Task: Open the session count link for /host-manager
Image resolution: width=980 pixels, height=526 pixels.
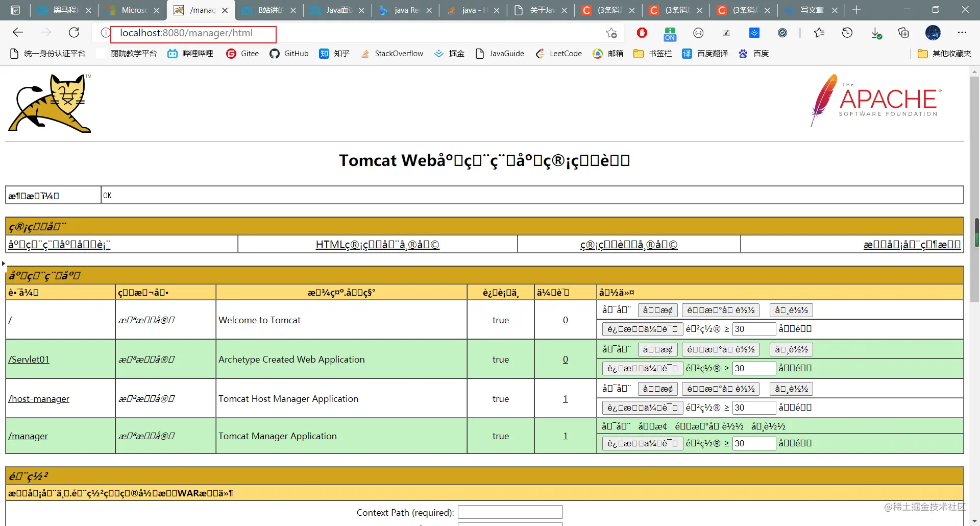Action: tap(566, 399)
